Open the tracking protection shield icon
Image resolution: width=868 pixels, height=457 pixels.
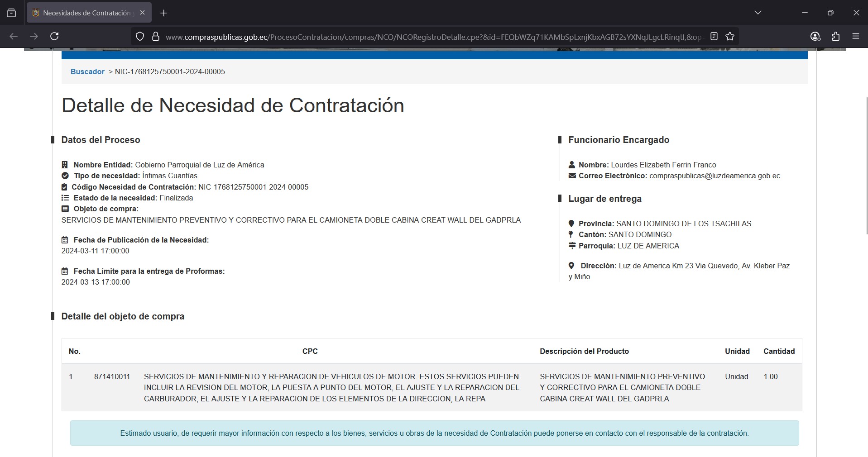pos(140,37)
